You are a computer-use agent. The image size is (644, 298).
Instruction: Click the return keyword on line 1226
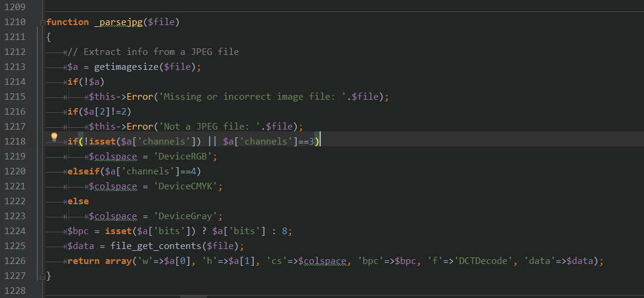tap(84, 261)
